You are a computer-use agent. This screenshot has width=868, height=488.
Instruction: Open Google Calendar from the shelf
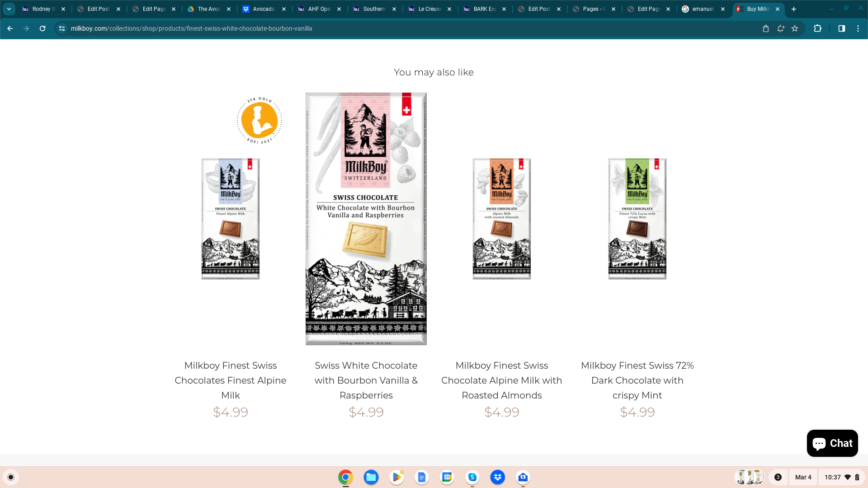[447, 477]
